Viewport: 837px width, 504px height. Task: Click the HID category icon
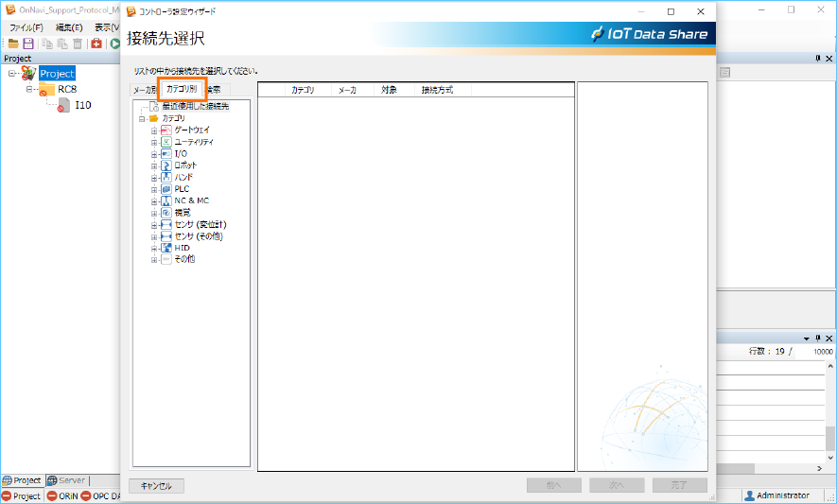(166, 248)
